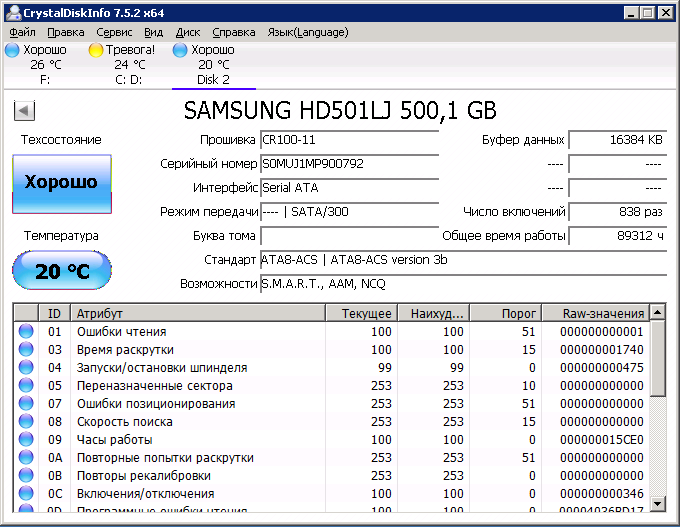Minimize the CrystalDiskInfo window
The width and height of the screenshot is (680, 527).
tap(631, 13)
